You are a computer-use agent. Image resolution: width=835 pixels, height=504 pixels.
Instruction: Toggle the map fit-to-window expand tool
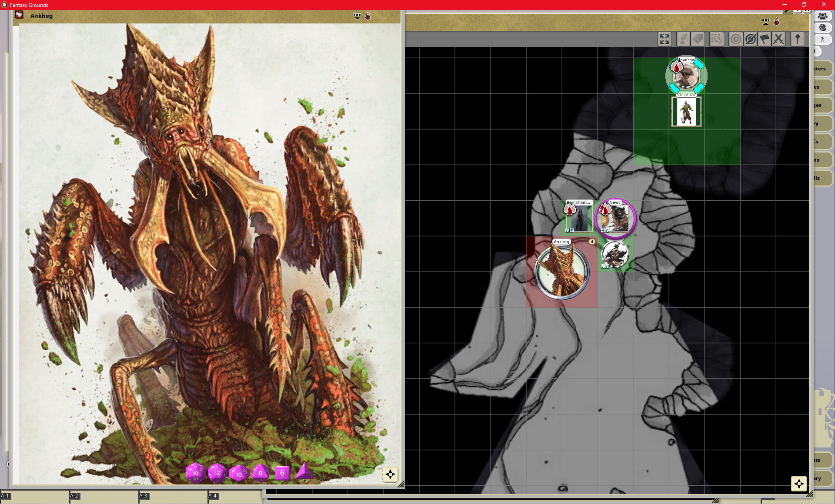(x=665, y=39)
